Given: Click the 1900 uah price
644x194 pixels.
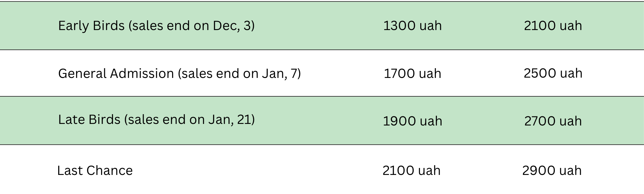Looking at the screenshot, I should [412, 121].
